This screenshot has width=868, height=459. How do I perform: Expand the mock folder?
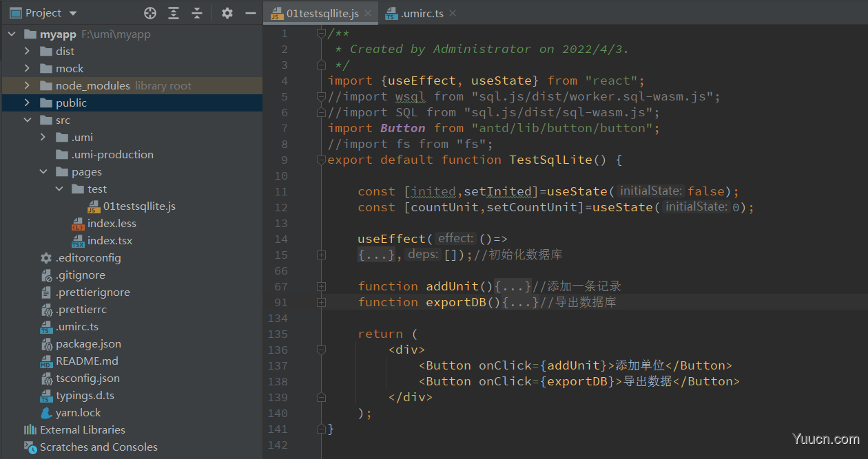coord(27,69)
